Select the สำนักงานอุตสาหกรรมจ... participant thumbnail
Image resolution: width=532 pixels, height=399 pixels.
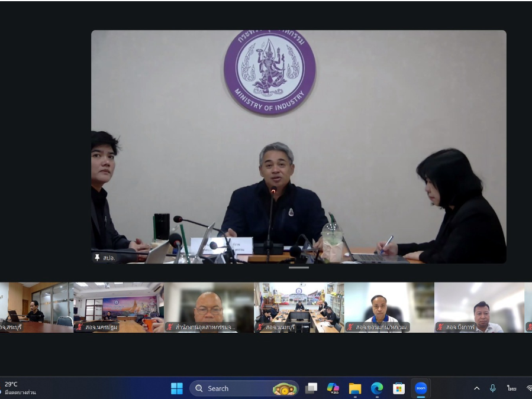pos(209,307)
